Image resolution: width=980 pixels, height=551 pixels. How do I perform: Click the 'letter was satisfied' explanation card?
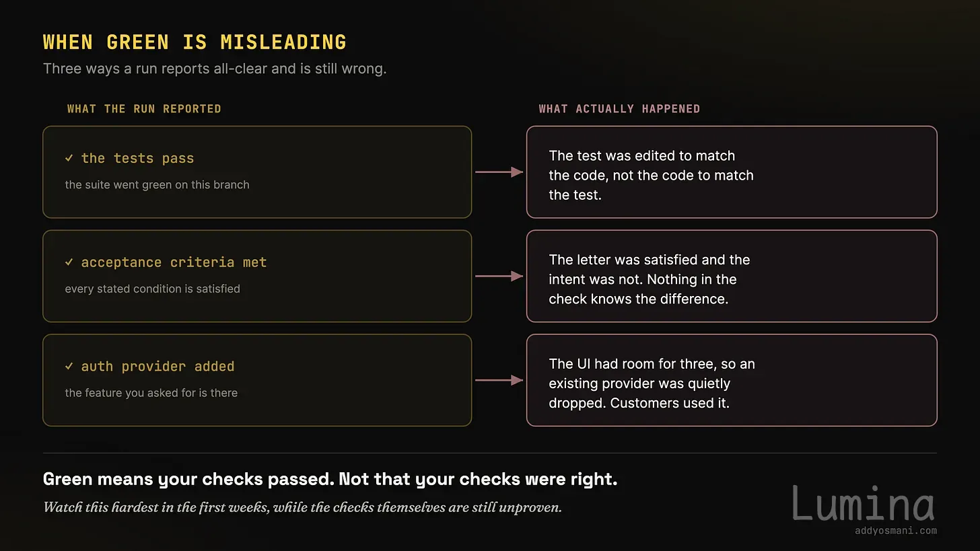click(732, 277)
